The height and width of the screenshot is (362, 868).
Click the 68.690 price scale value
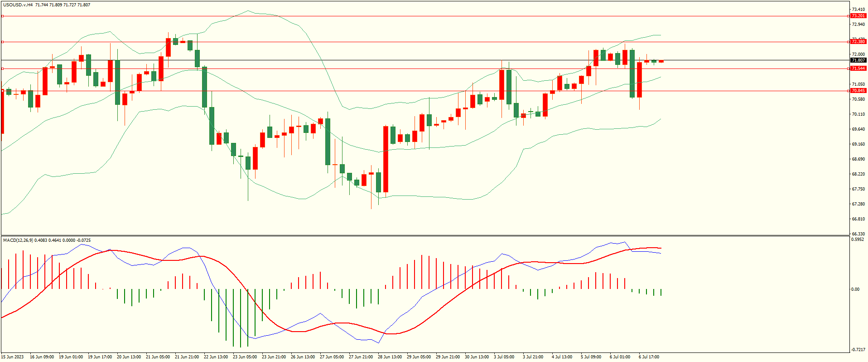pos(858,159)
